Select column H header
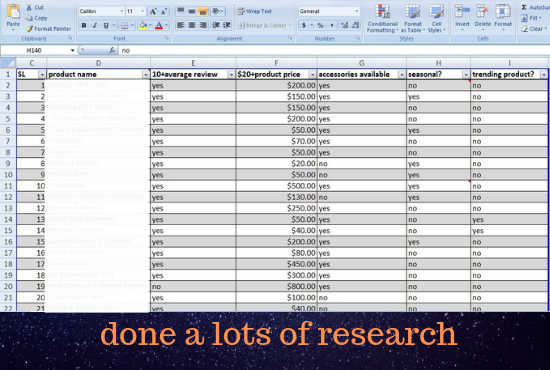The width and height of the screenshot is (550, 370). tap(438, 63)
